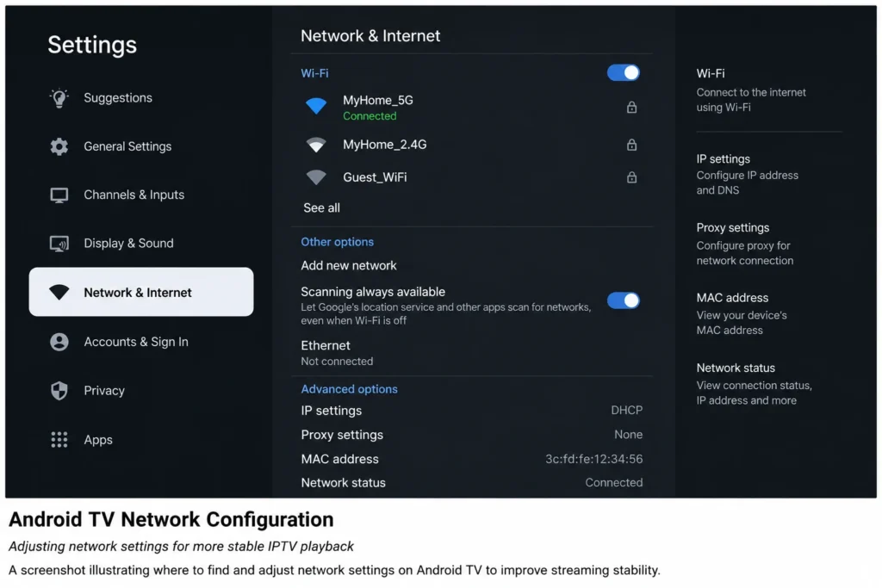
Task: Open the Apps settings entry
Action: pyautogui.click(x=140, y=440)
